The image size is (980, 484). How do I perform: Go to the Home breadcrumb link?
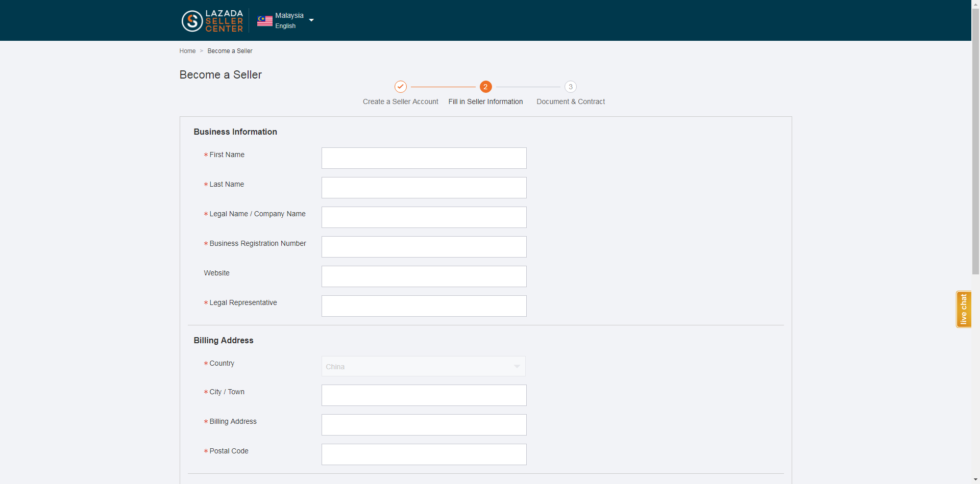coord(187,51)
